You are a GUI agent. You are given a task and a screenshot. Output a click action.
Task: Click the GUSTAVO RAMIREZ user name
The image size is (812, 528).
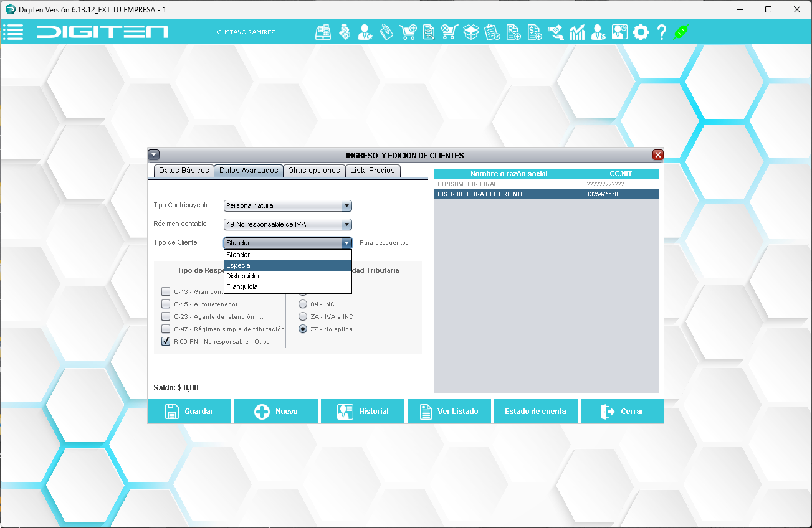point(246,32)
